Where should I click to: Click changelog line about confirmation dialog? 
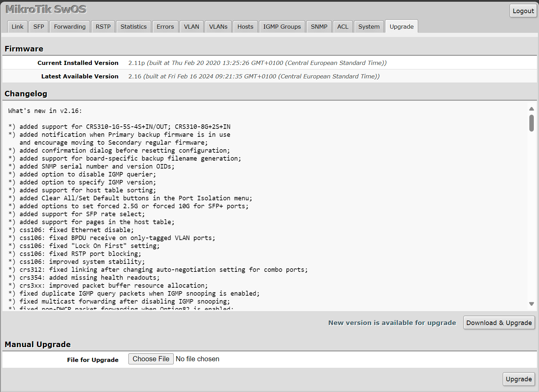click(x=119, y=151)
